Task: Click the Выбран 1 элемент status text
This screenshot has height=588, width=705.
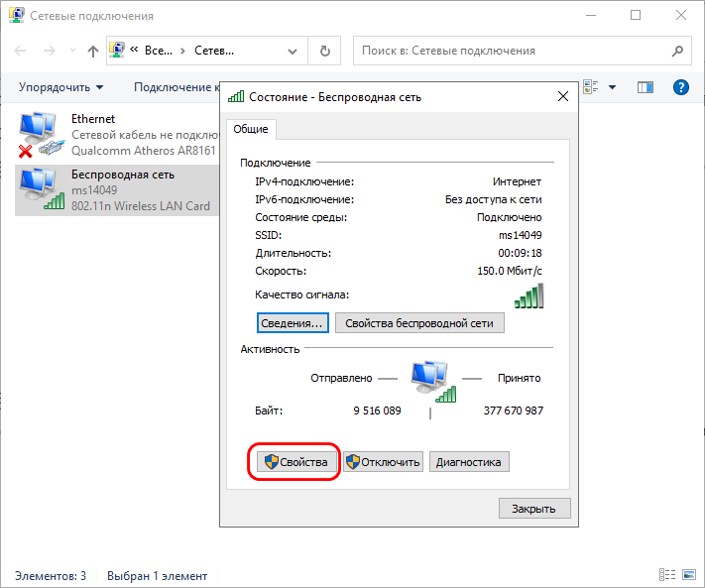Action: (x=157, y=576)
